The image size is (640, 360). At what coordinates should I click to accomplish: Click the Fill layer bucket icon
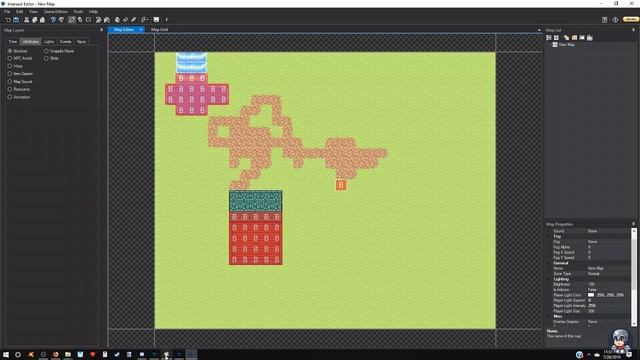(117, 20)
